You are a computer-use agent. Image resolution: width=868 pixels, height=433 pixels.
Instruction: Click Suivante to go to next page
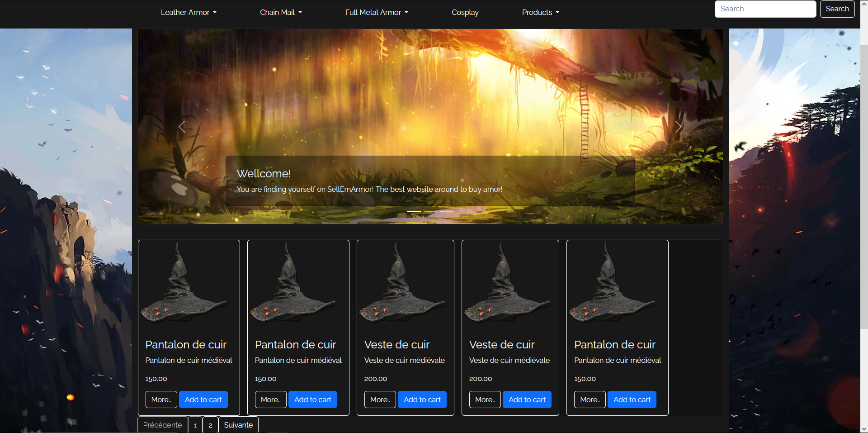[x=238, y=425]
